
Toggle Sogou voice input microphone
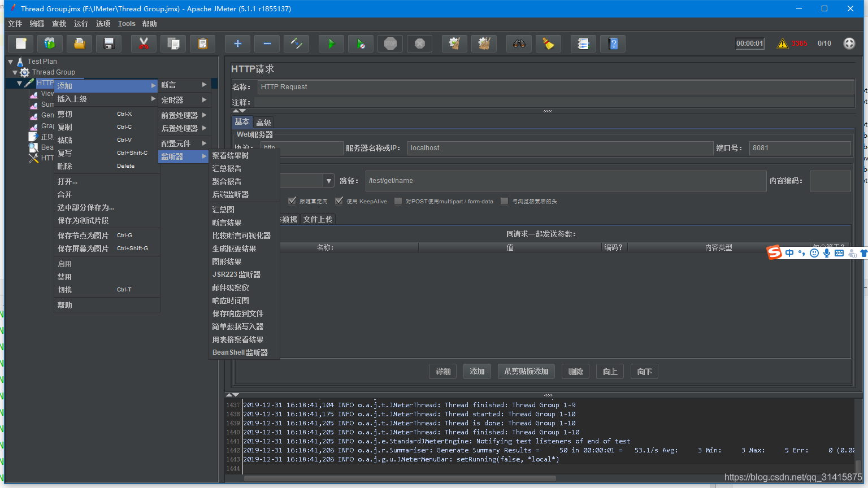tap(827, 253)
